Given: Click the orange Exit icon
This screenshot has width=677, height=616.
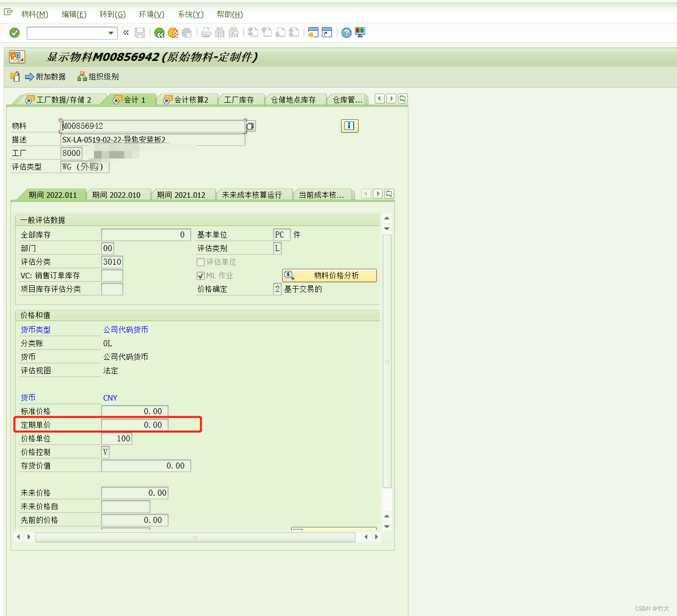Looking at the screenshot, I should coord(173,32).
